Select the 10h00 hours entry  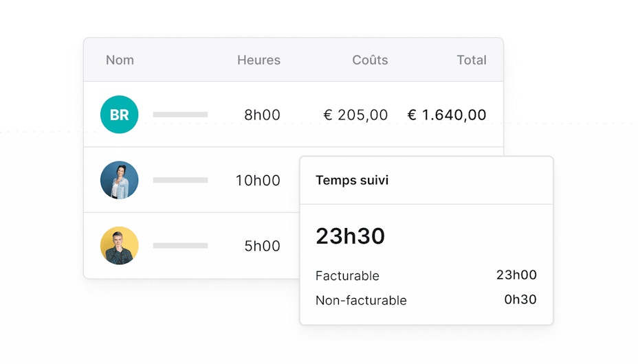click(x=258, y=181)
